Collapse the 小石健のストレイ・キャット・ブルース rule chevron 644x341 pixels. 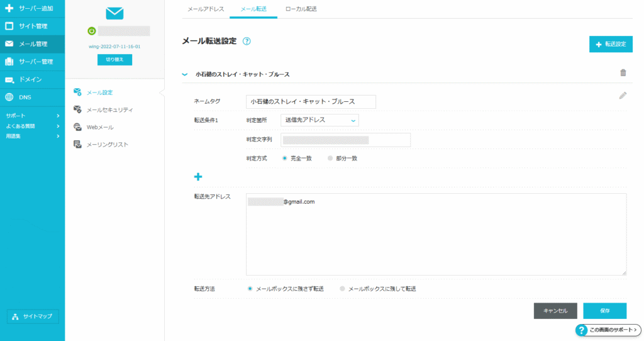pyautogui.click(x=185, y=74)
